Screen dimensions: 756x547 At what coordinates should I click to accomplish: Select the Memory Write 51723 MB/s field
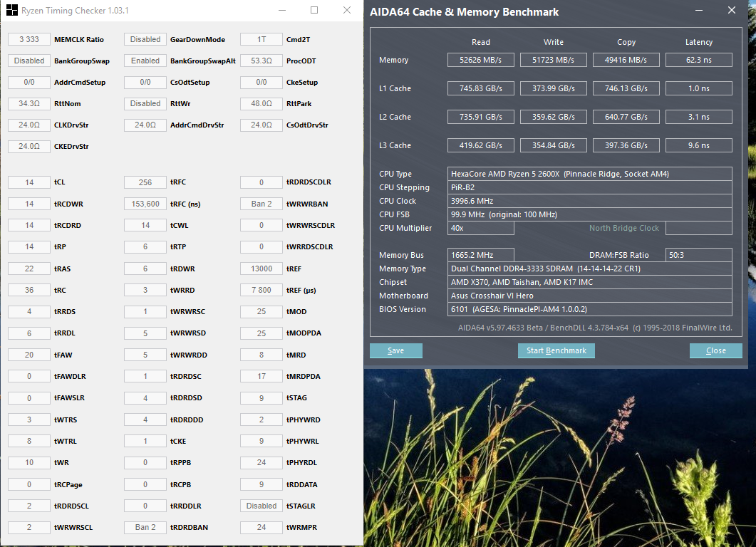pos(554,60)
